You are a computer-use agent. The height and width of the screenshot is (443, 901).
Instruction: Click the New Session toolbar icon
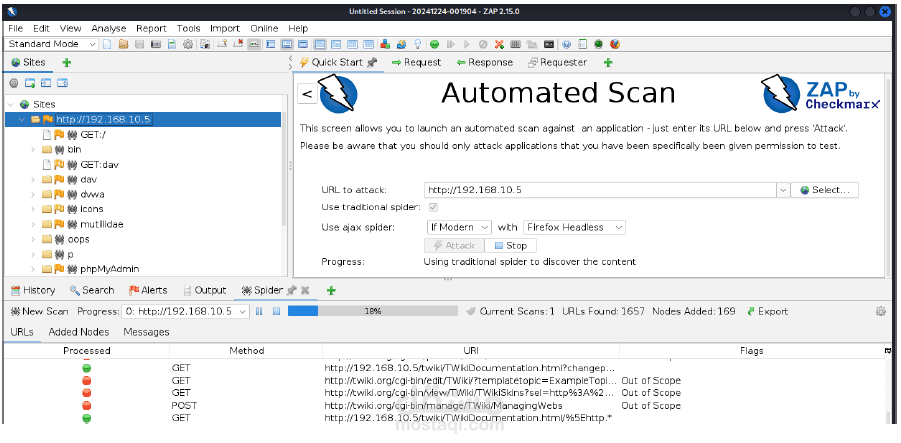[x=107, y=44]
